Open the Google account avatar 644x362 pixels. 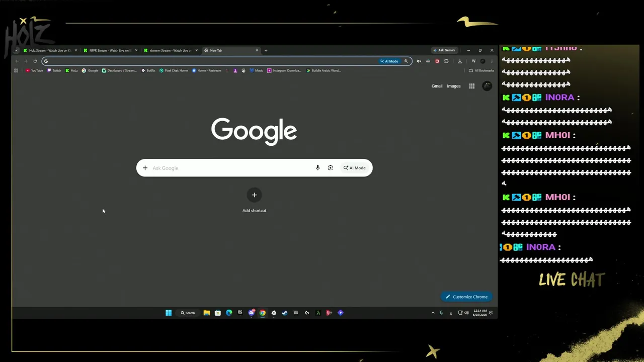[487, 86]
